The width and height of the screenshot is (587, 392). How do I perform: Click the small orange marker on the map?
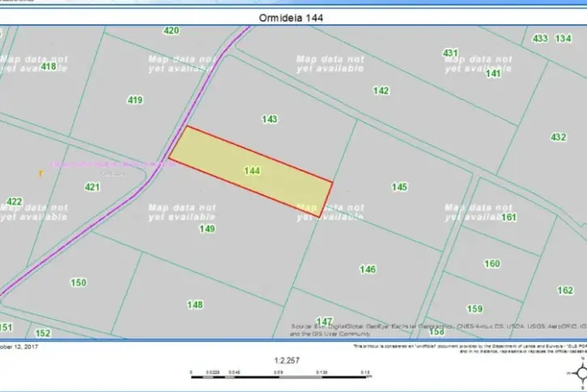[x=41, y=171]
